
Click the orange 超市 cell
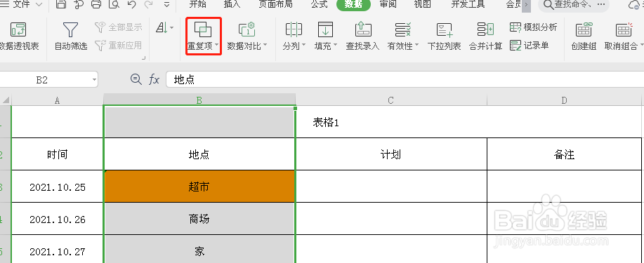coord(199,187)
